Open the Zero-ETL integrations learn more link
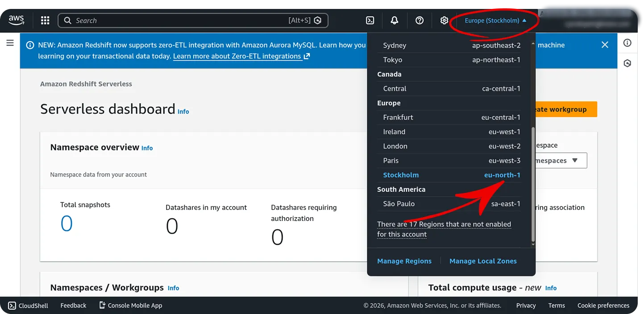 click(x=237, y=56)
